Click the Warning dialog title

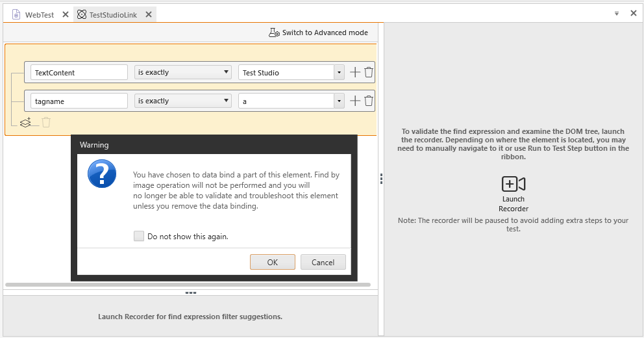tap(94, 145)
